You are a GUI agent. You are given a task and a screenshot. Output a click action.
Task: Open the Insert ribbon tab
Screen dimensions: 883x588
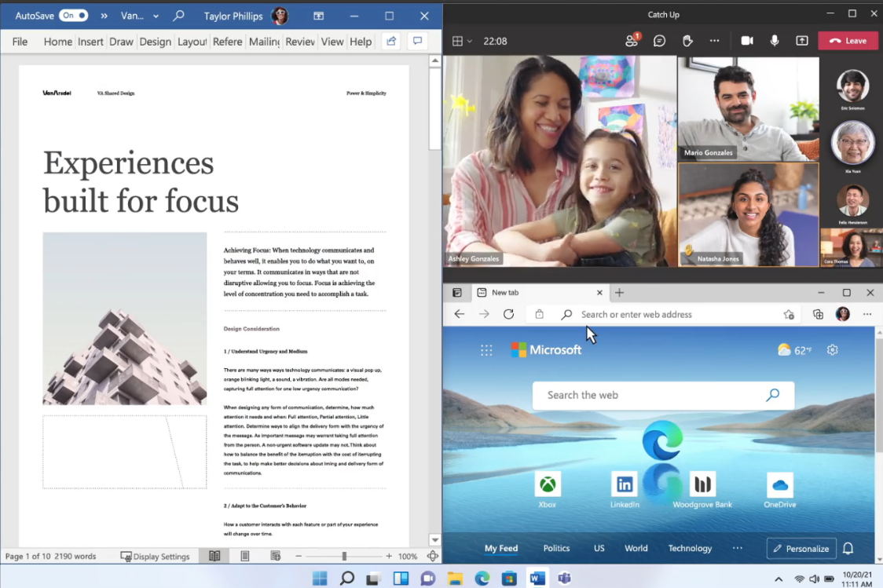coord(90,42)
